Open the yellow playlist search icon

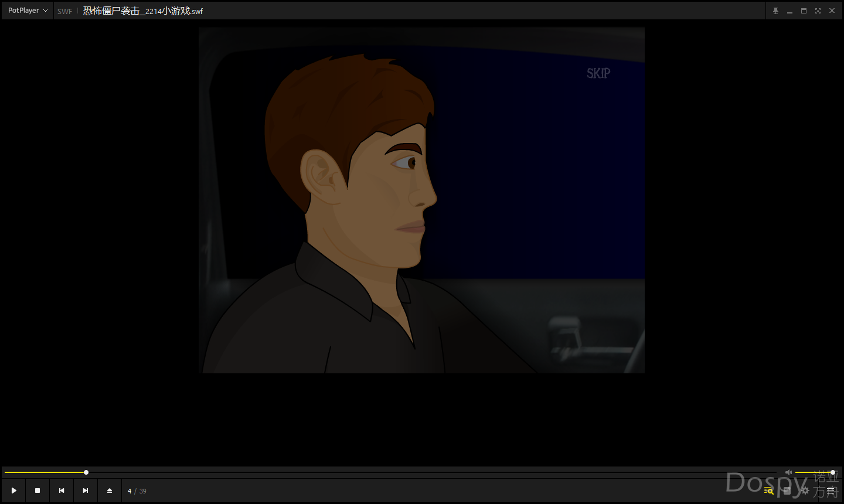click(768, 491)
